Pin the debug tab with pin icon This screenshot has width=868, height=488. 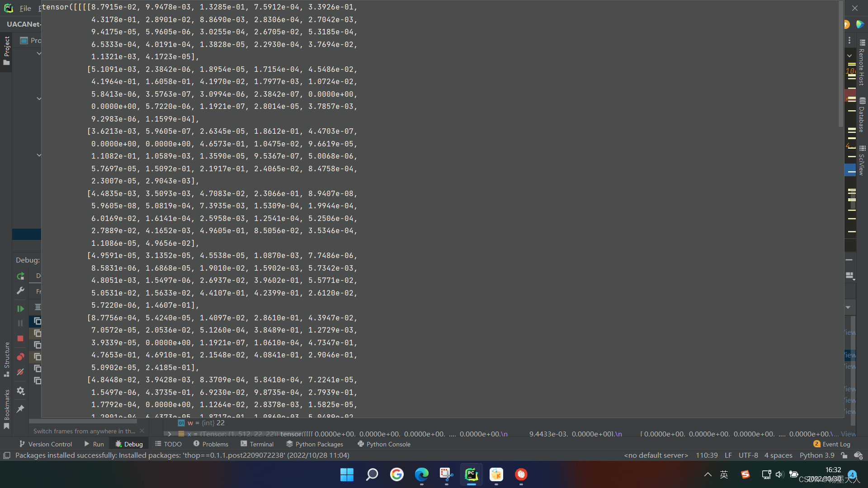coord(20,409)
